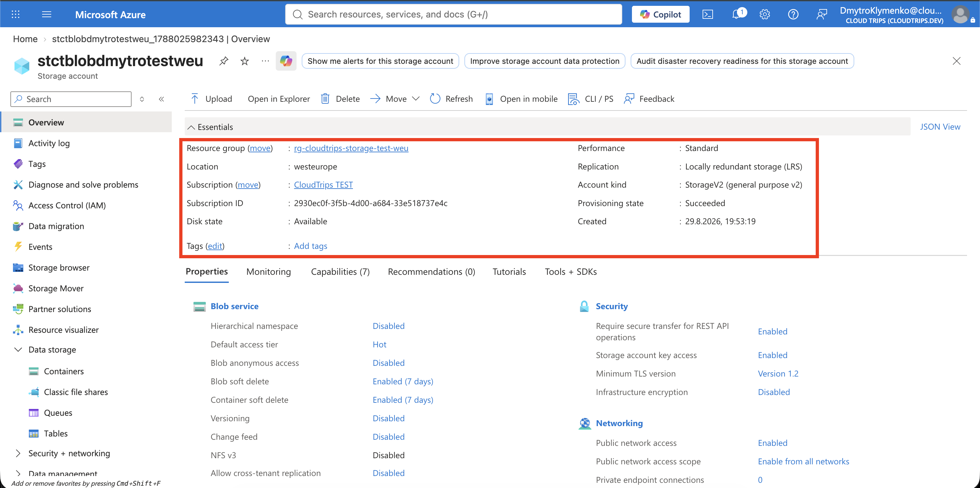Click Delete in the command bar
Screen dimensions: 980x488
point(341,99)
